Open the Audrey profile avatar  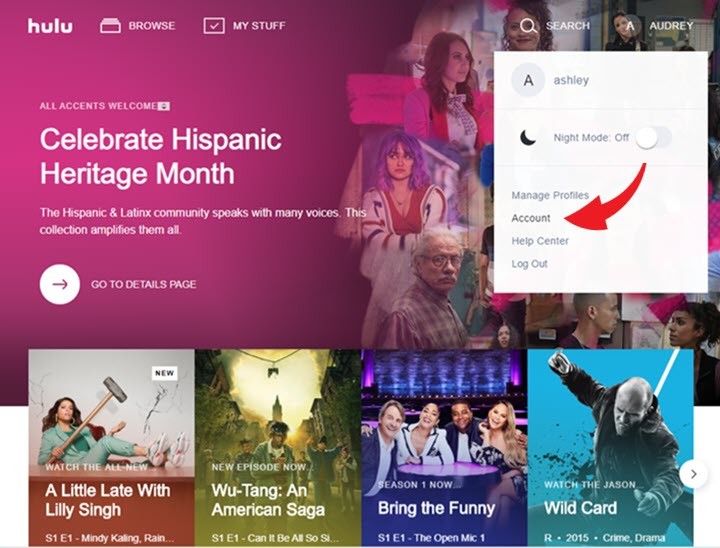coord(630,26)
